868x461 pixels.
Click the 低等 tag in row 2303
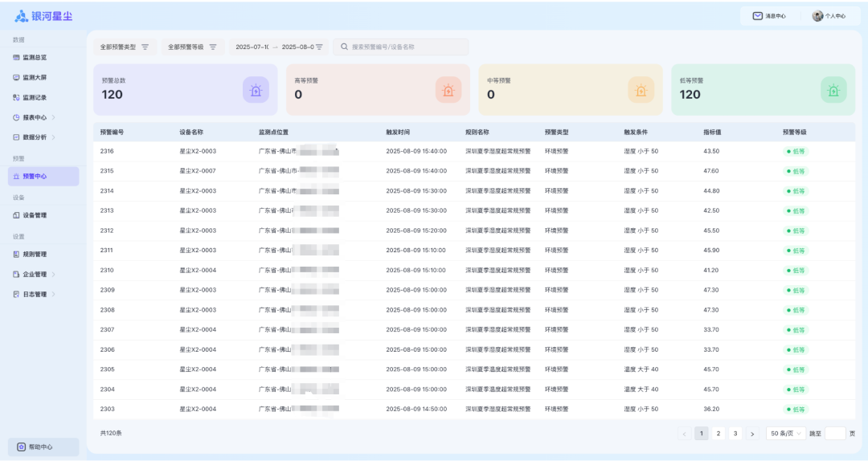[x=796, y=410]
